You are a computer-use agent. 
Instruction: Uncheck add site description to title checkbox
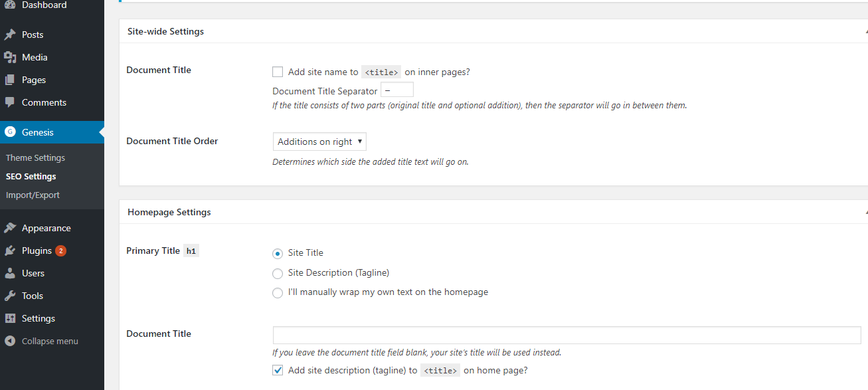tap(278, 370)
